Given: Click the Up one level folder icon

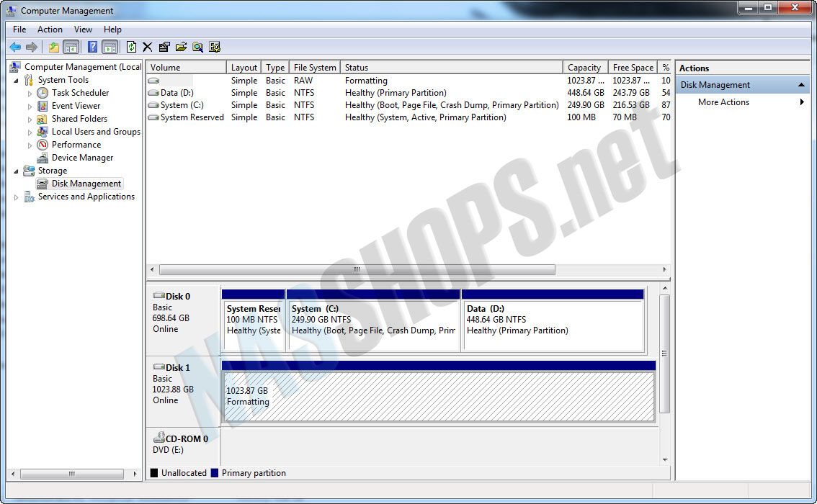Looking at the screenshot, I should (x=53, y=48).
